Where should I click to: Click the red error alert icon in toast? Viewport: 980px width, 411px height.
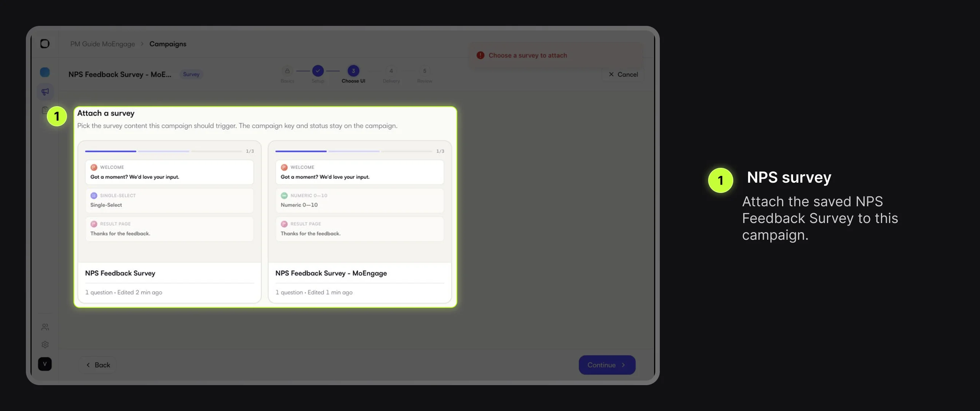click(480, 56)
